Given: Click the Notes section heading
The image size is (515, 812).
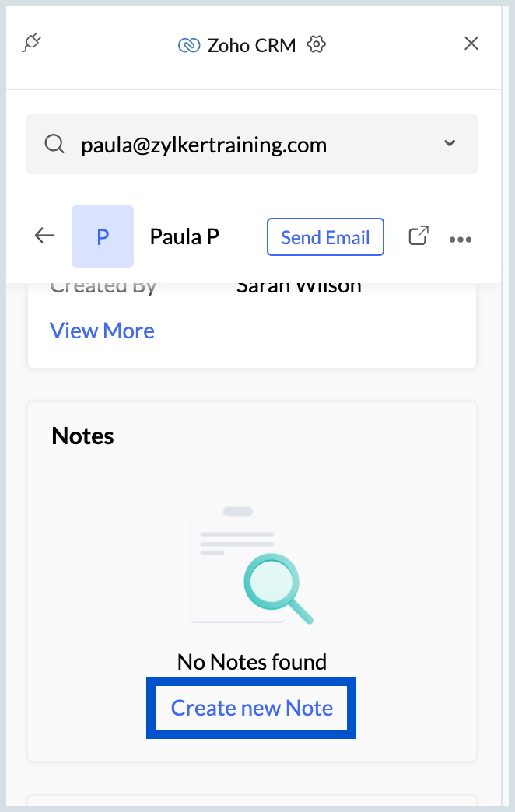Looking at the screenshot, I should pyautogui.click(x=83, y=436).
